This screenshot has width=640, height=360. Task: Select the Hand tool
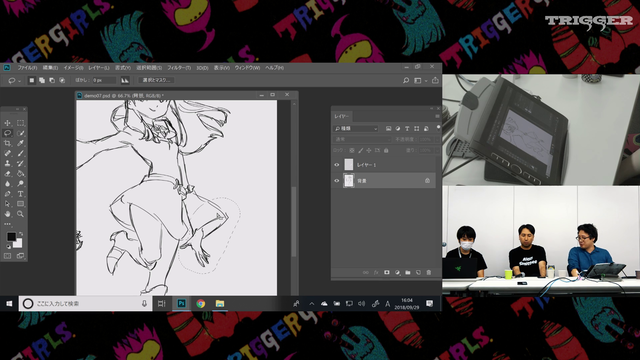click(7, 214)
